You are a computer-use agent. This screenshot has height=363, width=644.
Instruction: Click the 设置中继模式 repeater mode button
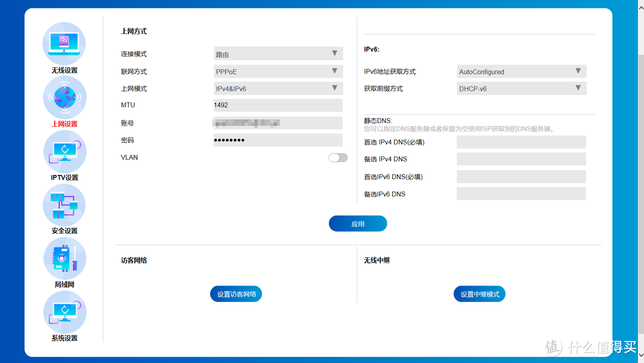(479, 294)
